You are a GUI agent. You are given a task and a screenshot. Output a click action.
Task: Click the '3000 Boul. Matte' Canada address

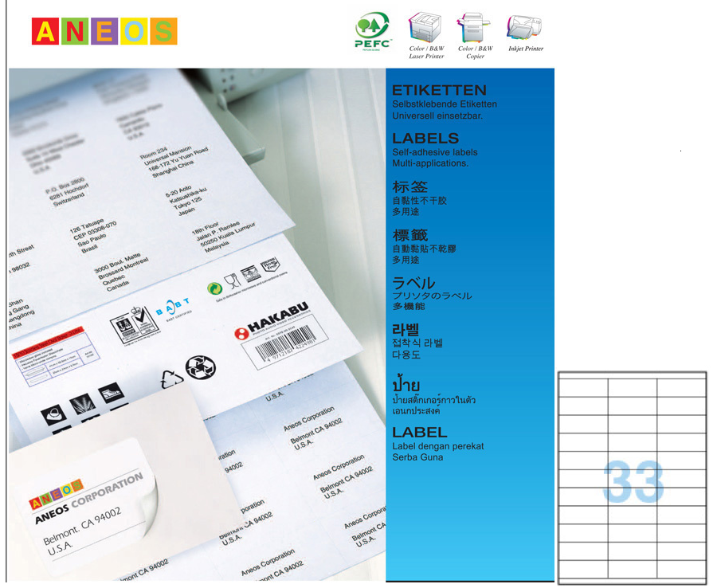[x=120, y=271]
